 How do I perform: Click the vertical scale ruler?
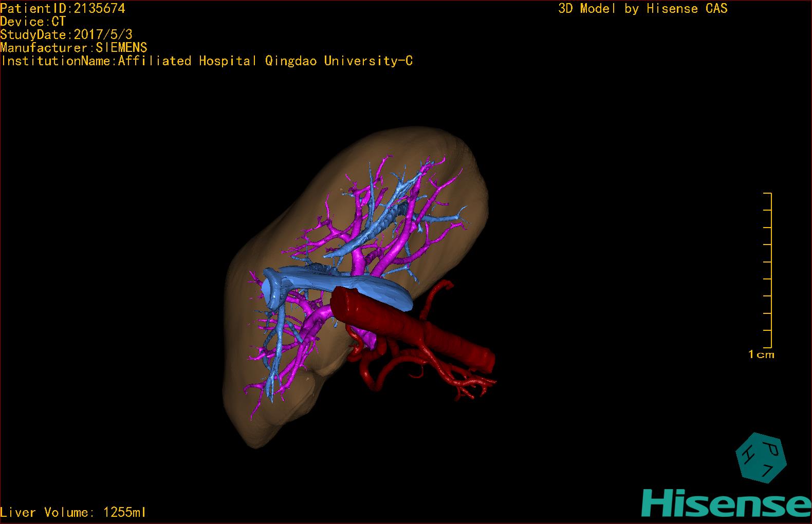(x=770, y=270)
